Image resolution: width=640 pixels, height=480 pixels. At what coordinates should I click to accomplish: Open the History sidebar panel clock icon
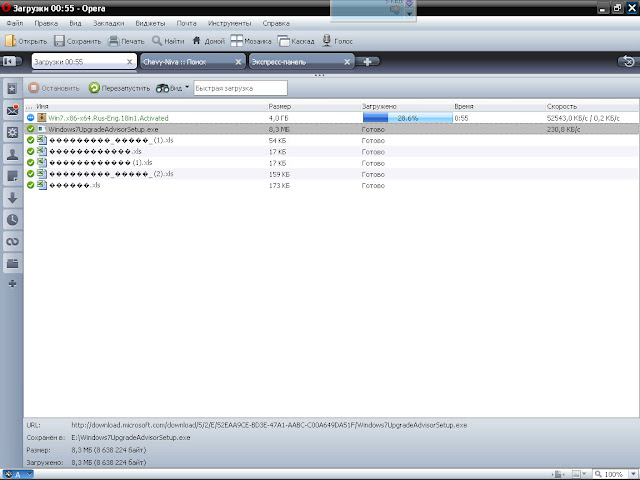(12, 220)
